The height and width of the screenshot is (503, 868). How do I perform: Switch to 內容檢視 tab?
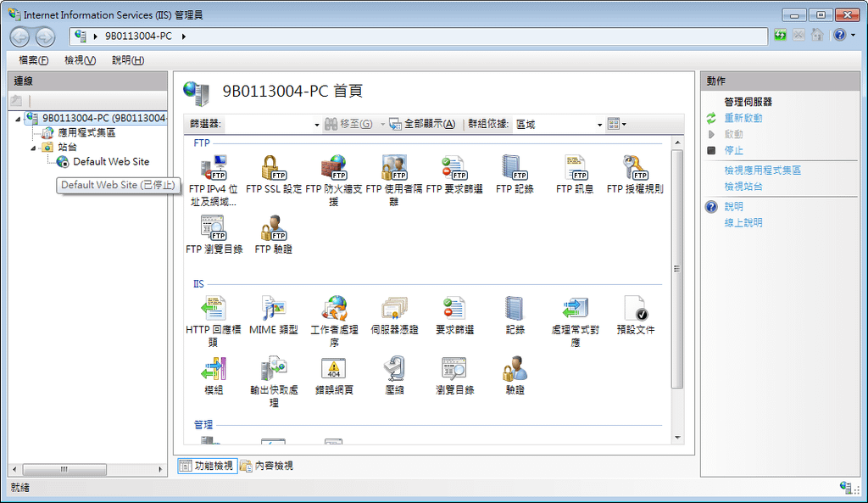(266, 466)
